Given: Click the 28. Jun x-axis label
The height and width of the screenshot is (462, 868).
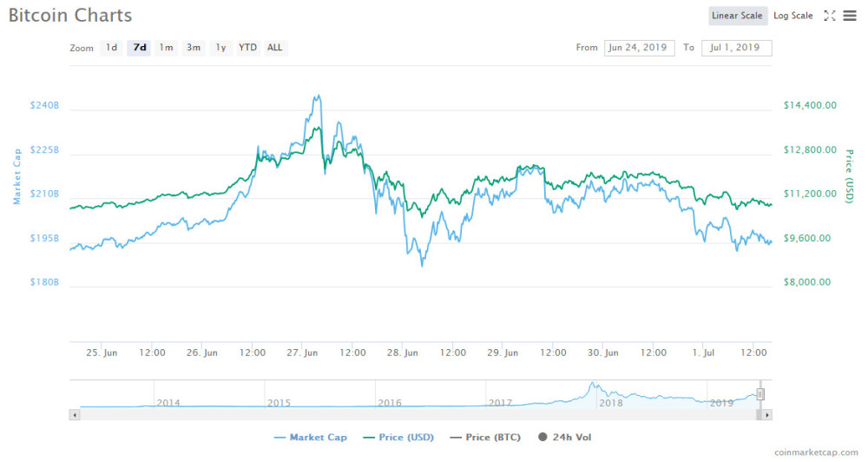Looking at the screenshot, I should pos(403,353).
